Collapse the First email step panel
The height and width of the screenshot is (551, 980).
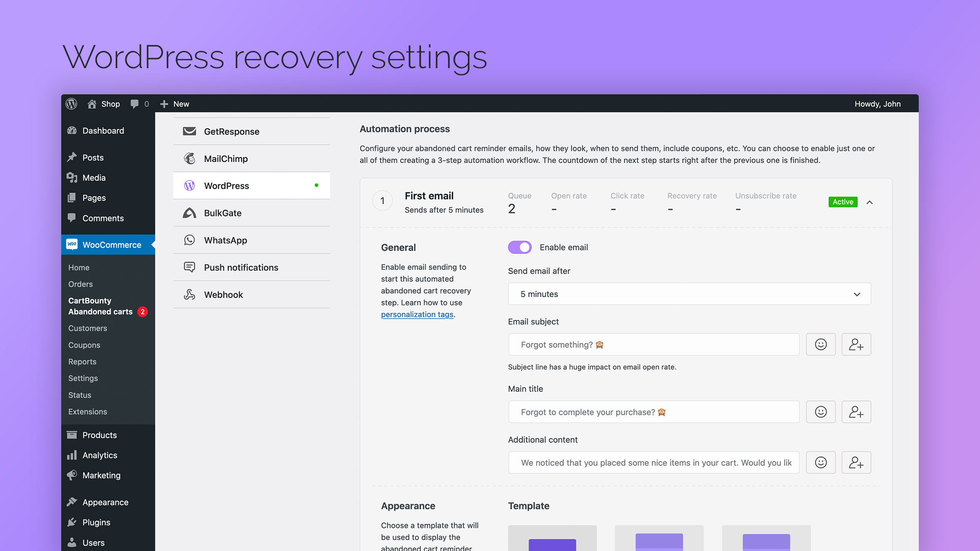[x=870, y=202]
